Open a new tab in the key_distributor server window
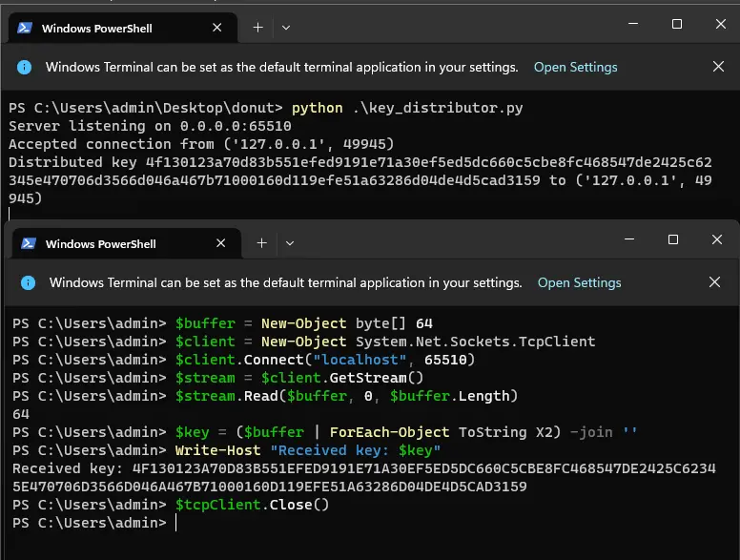This screenshot has width=740, height=560. point(257,28)
